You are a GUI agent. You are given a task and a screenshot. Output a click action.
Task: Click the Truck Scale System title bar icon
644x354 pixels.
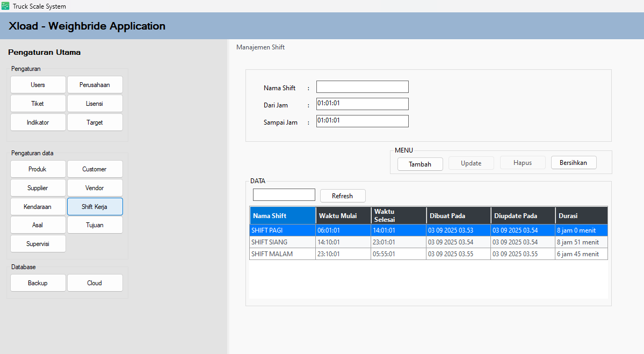(x=5, y=6)
